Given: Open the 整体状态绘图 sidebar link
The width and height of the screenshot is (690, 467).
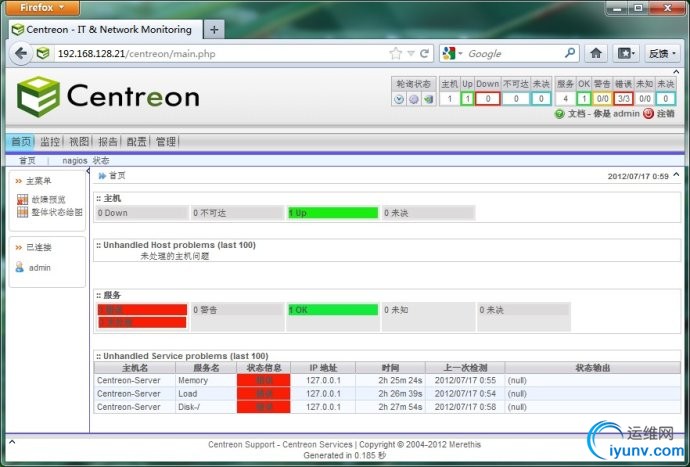Looking at the screenshot, I should pyautogui.click(x=57, y=212).
